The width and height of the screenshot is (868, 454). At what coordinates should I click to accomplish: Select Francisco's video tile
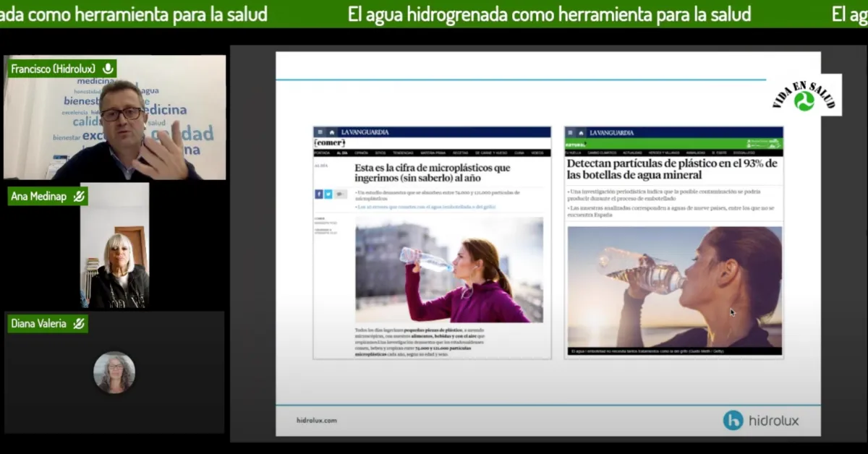tap(114, 117)
